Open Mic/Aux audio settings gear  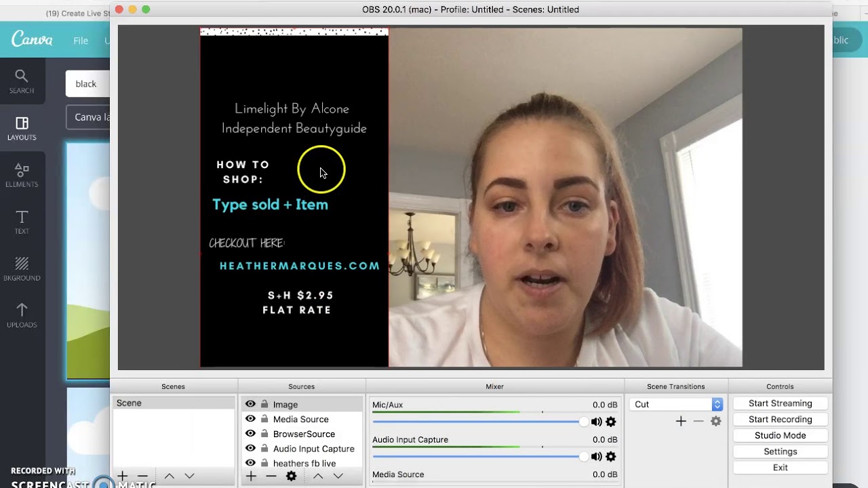pyautogui.click(x=611, y=422)
